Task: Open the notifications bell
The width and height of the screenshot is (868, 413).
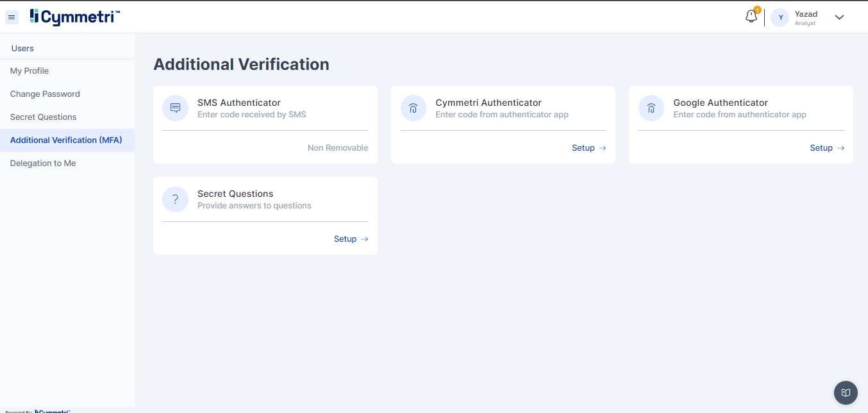Action: 751,17
